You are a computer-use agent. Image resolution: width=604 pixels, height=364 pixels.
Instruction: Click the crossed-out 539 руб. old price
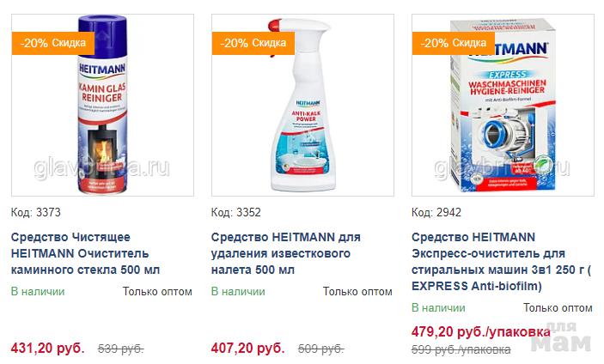[121, 349]
